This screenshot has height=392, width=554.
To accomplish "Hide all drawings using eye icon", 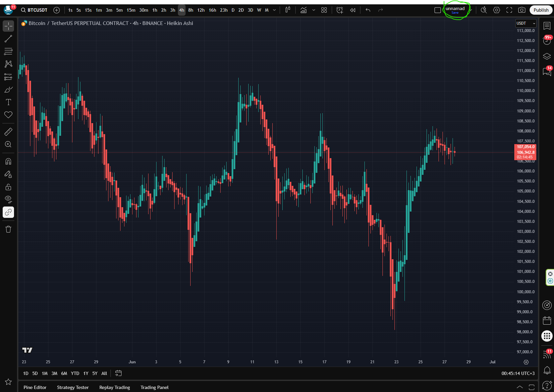I will tap(8, 200).
